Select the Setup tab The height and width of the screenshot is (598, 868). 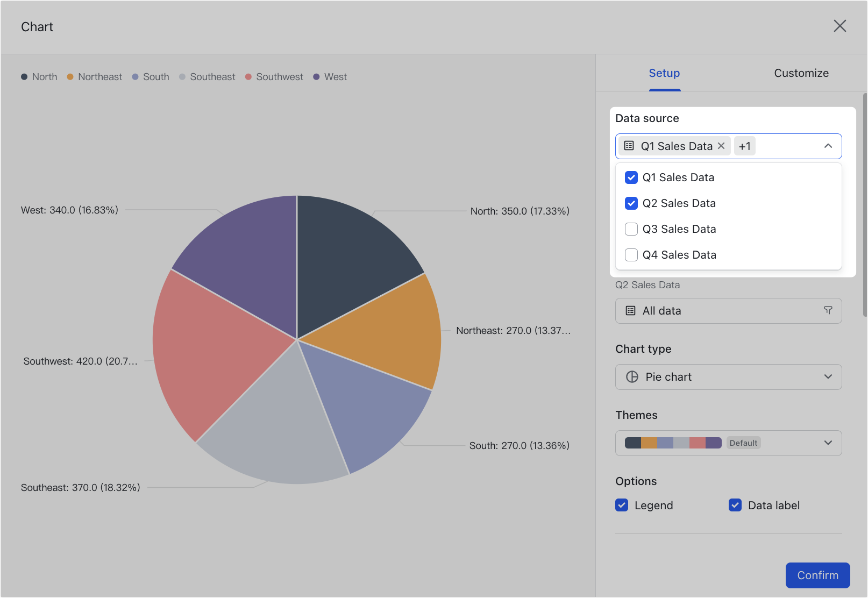664,73
